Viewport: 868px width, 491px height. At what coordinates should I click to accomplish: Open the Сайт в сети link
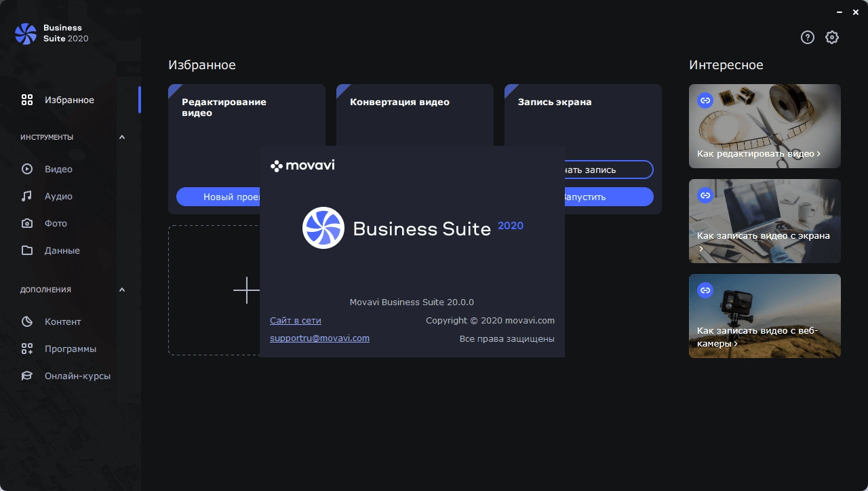coord(296,320)
